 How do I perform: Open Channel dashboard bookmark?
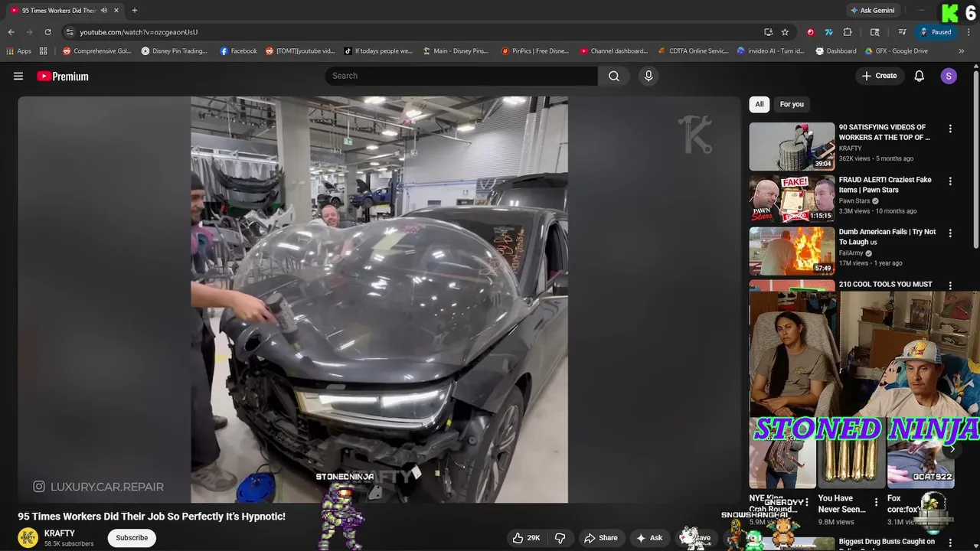614,51
